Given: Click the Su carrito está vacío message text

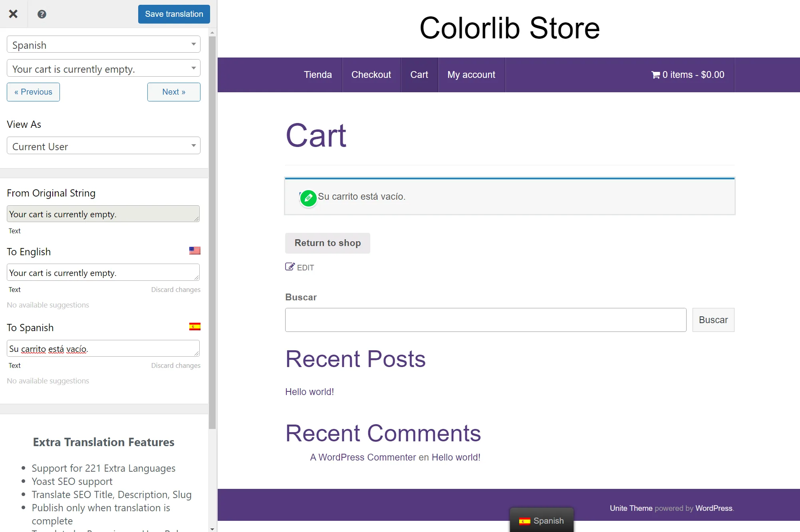Looking at the screenshot, I should pyautogui.click(x=361, y=197).
